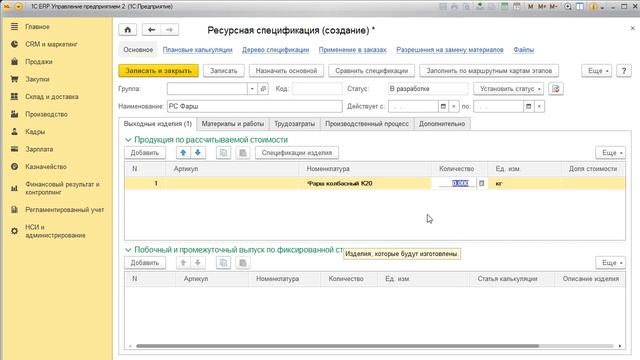Navigate forward with the right arrow
The height and width of the screenshot is (360, 640).
click(x=169, y=30)
